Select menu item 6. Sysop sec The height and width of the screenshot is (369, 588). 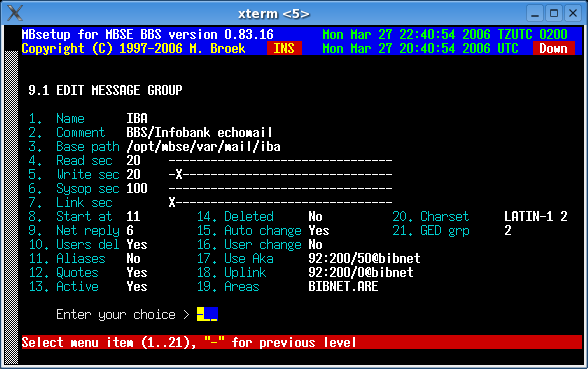(74, 189)
